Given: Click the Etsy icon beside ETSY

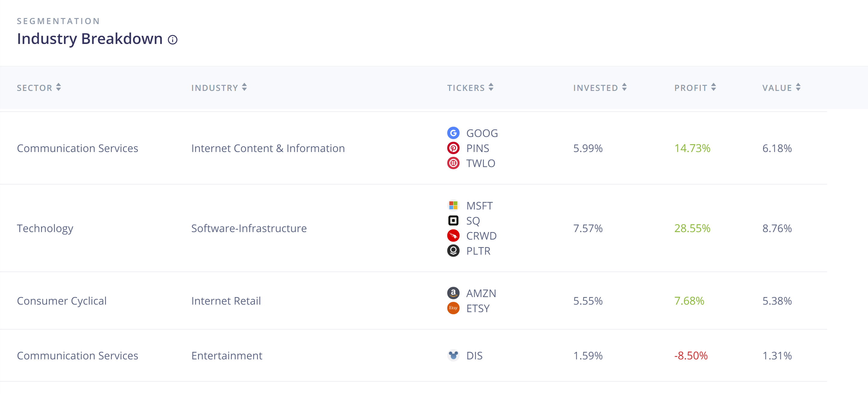Looking at the screenshot, I should [454, 308].
